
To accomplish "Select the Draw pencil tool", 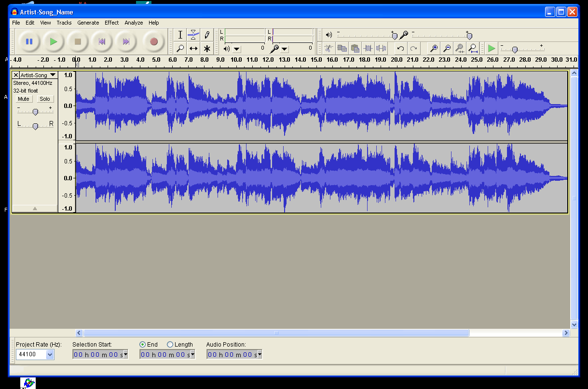I will point(207,35).
